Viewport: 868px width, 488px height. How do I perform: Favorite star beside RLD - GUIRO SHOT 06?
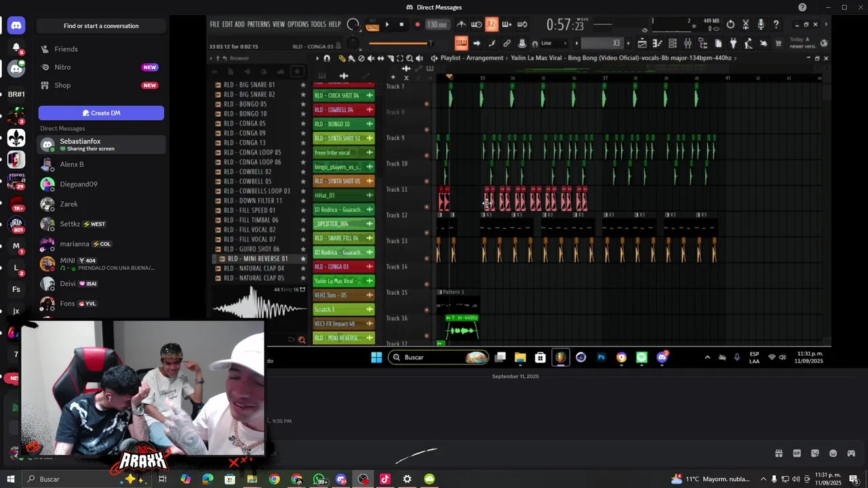[x=303, y=249]
